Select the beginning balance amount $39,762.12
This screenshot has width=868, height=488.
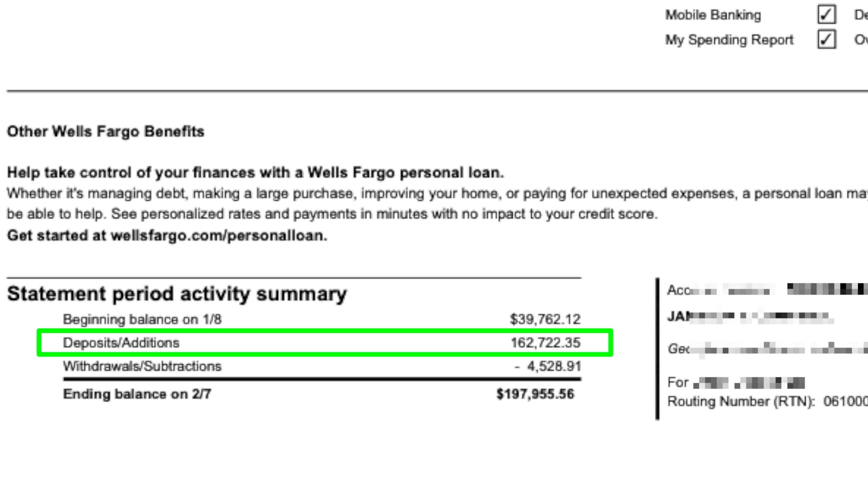(x=545, y=319)
